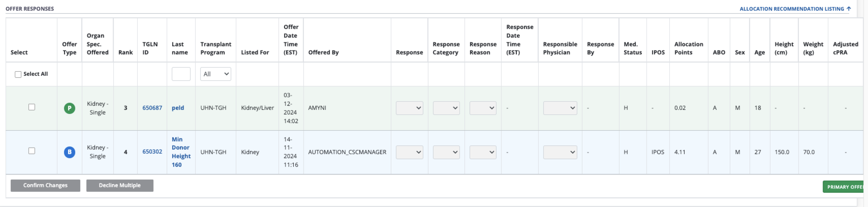Image resolution: width=868 pixels, height=207 pixels.
Task: Open Response Category dropdown for peld row
Action: 446,108
